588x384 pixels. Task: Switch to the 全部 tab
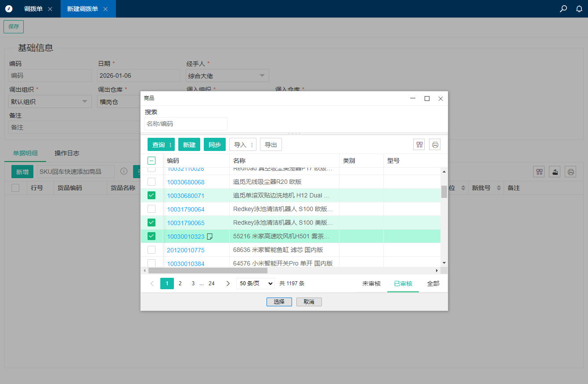pyautogui.click(x=433, y=284)
